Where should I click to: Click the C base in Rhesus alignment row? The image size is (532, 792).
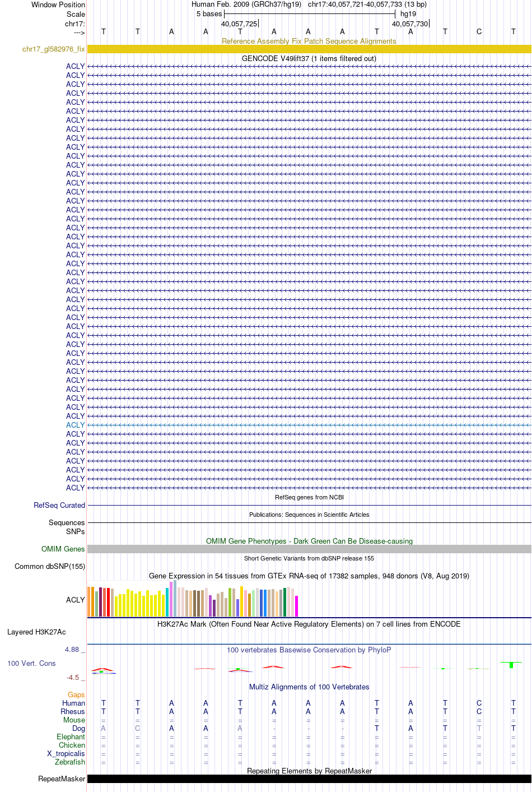pyautogui.click(x=479, y=711)
